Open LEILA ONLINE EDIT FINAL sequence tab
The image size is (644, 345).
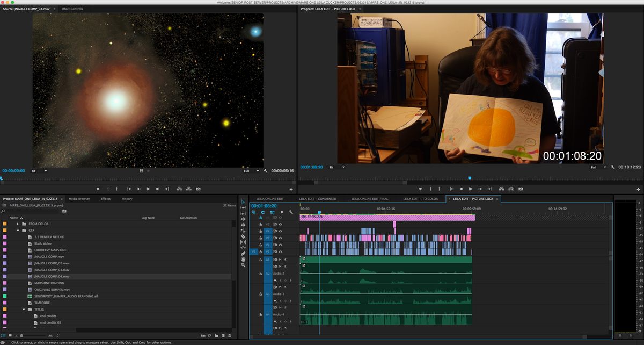pos(370,199)
